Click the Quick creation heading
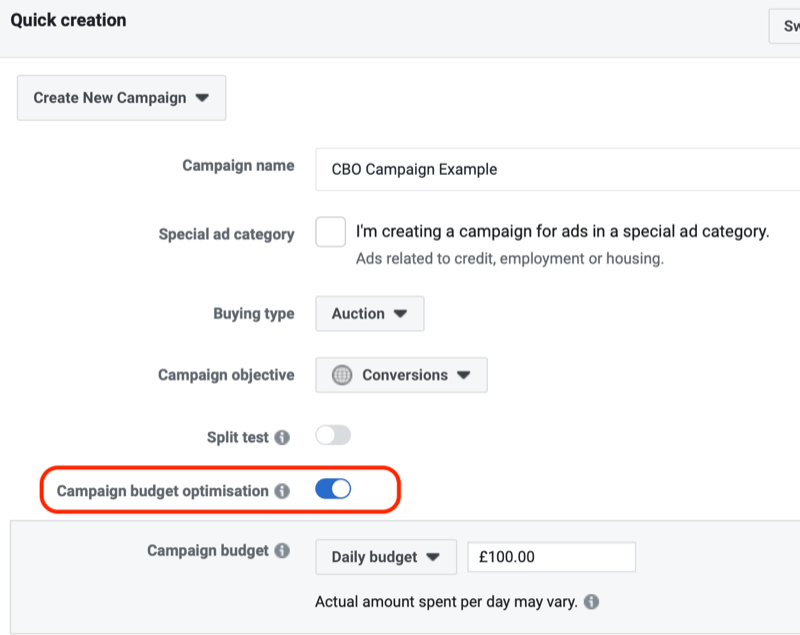 (68, 19)
